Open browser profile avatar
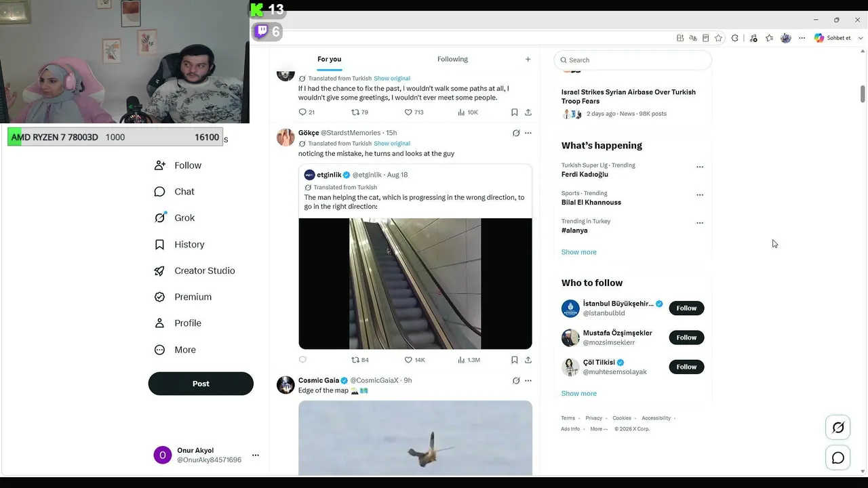 coord(786,38)
